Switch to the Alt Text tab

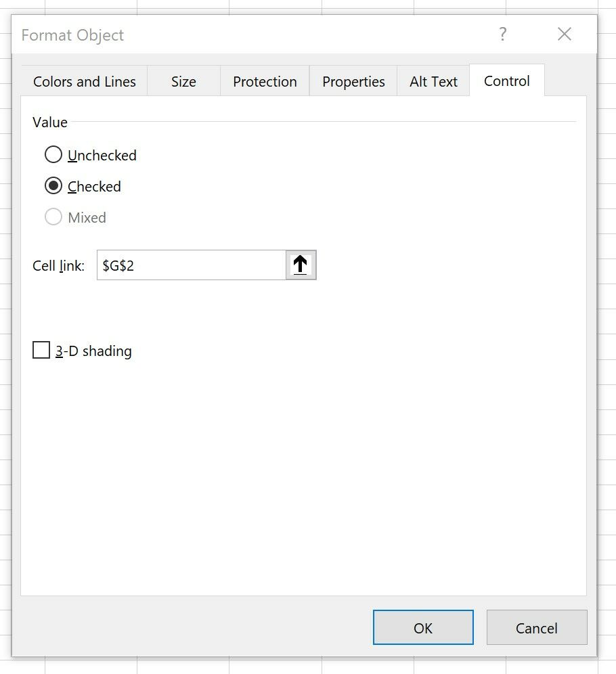[x=433, y=81]
